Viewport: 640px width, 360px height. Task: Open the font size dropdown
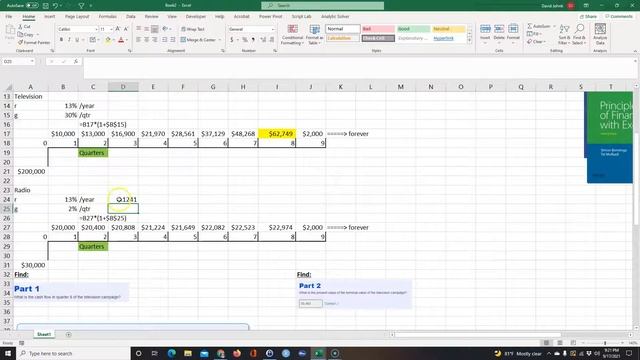click(x=111, y=29)
